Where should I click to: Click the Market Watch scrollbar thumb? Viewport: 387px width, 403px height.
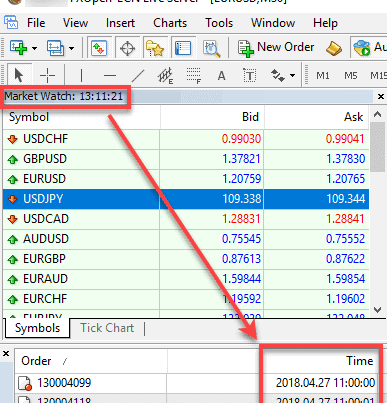click(377, 147)
